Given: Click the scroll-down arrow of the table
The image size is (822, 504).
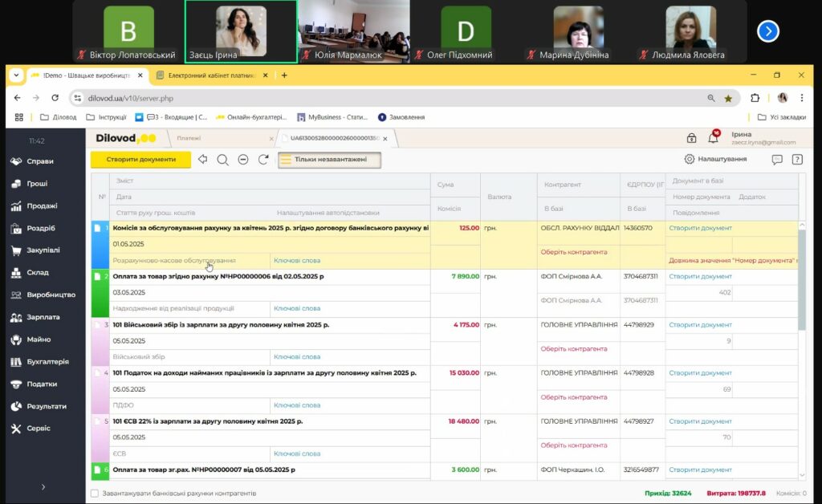Looking at the screenshot, I should coord(802,475).
